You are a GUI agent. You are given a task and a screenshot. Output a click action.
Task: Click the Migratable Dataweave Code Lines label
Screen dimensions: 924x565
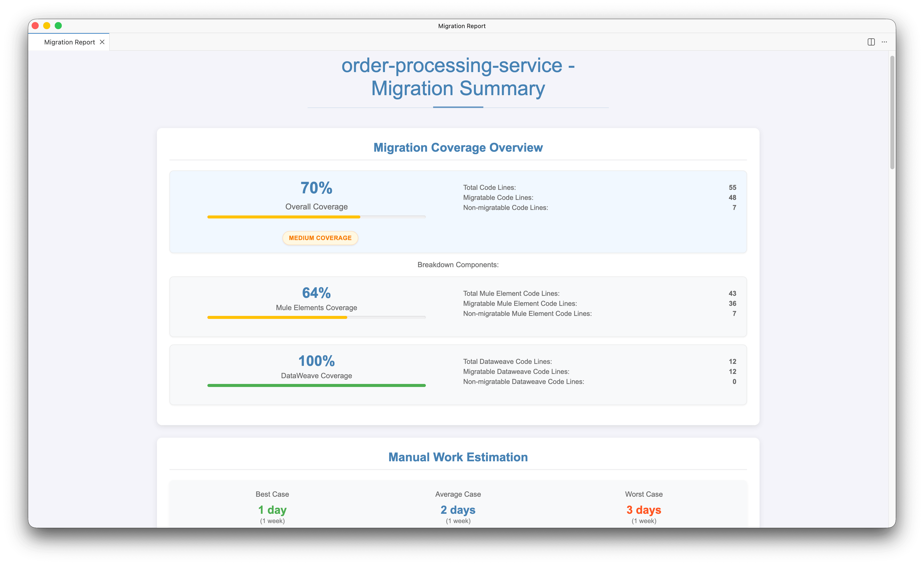[x=516, y=372]
